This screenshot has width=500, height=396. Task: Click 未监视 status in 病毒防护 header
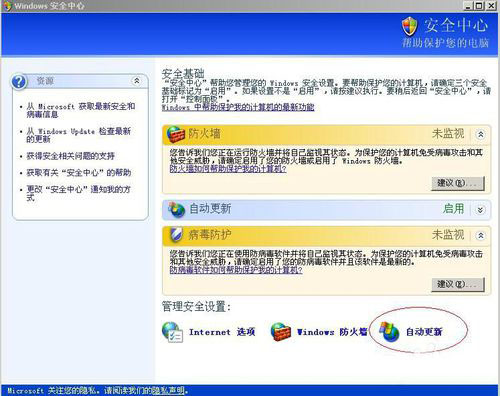[448, 235]
